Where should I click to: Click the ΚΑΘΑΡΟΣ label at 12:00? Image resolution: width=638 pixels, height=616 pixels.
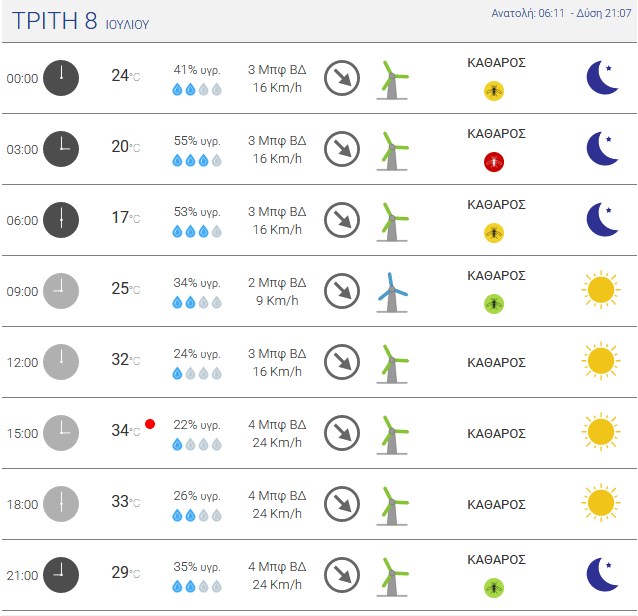coord(497,362)
